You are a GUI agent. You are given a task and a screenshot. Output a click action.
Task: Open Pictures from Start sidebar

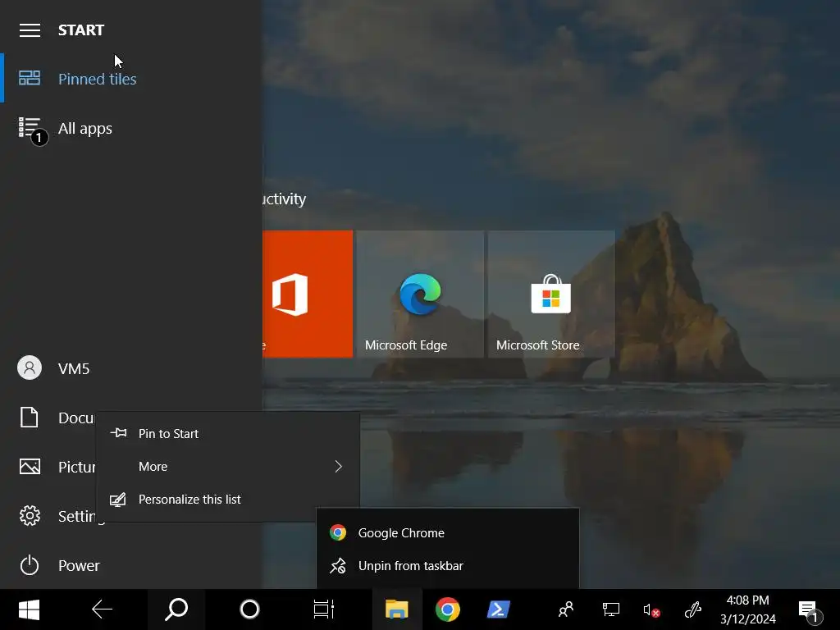48,467
